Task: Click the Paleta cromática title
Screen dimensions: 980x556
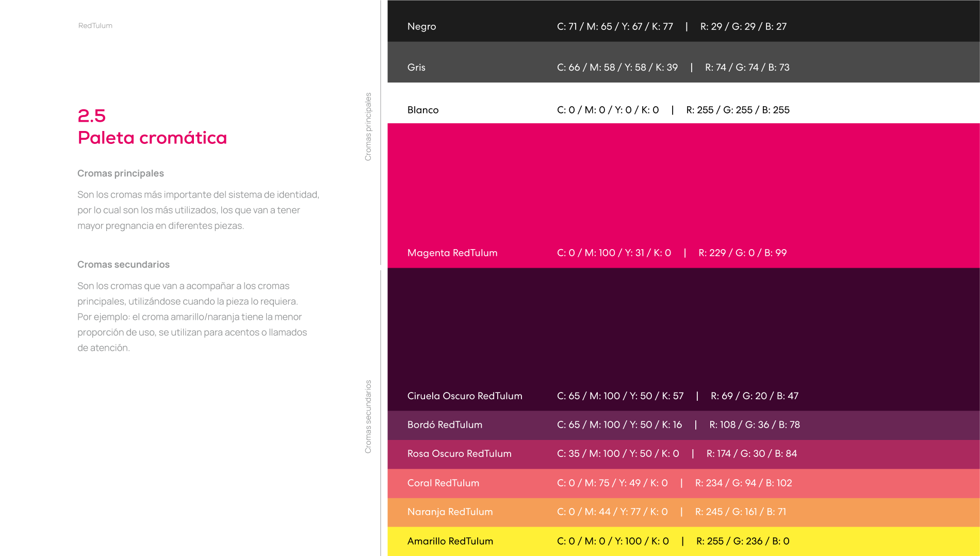Action: 152,138
